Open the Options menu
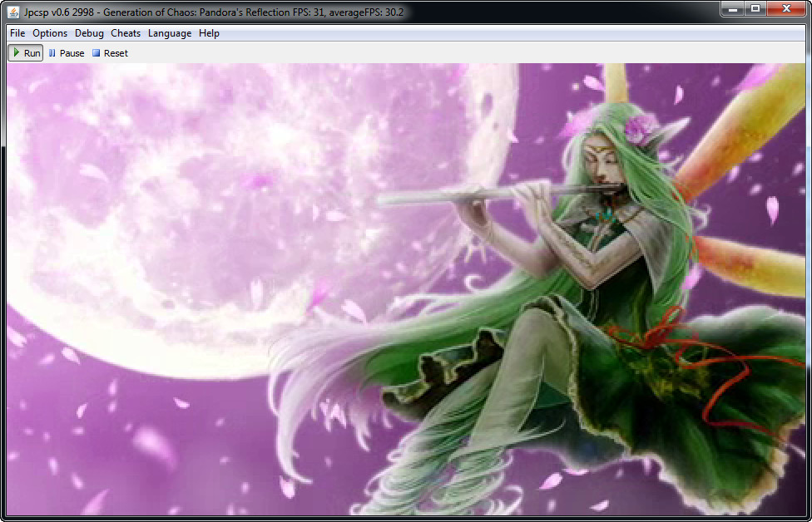This screenshot has height=522, width=812. tap(50, 33)
